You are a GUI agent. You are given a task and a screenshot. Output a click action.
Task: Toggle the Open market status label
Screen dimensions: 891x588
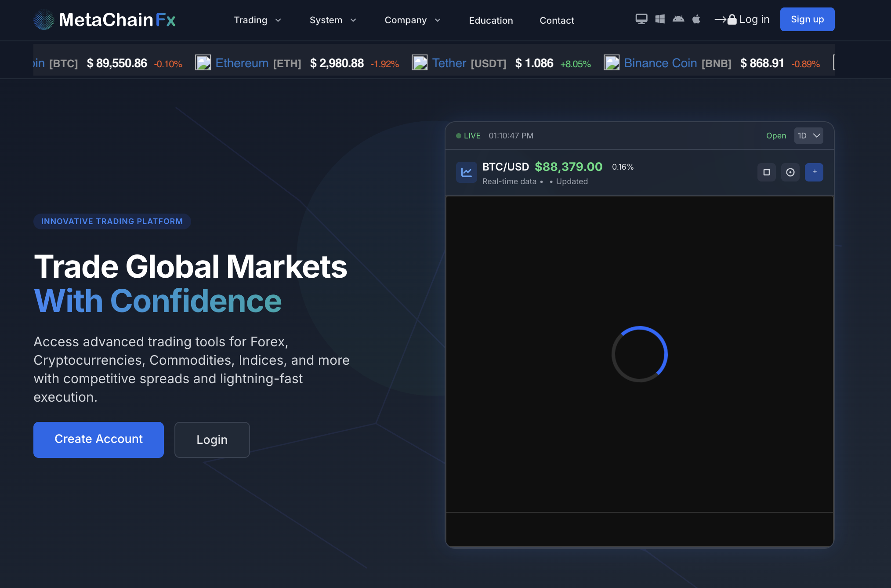776,135
